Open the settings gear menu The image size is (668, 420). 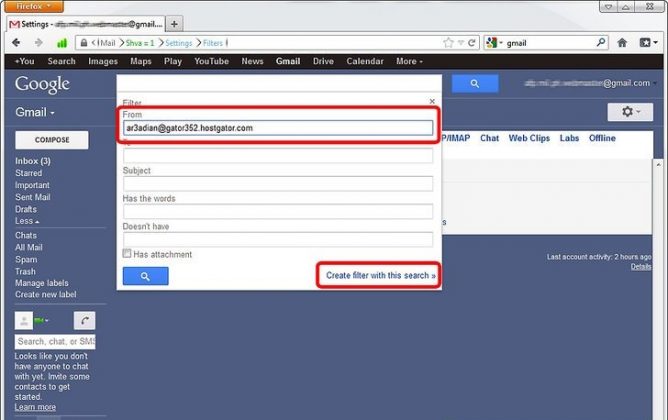click(x=630, y=112)
